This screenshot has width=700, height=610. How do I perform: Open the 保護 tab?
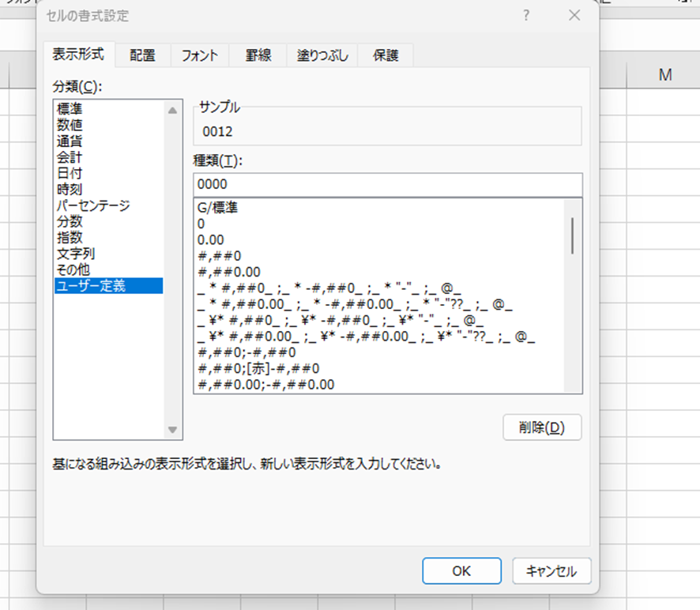click(386, 55)
